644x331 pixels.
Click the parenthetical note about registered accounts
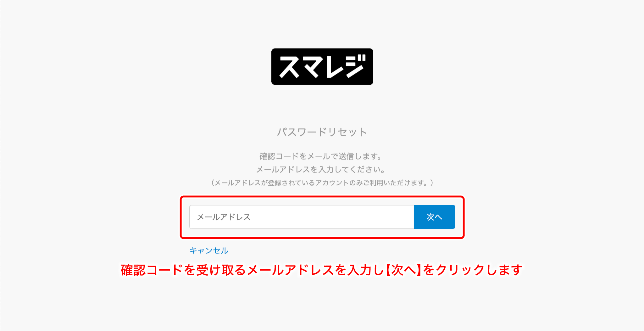pyautogui.click(x=322, y=183)
